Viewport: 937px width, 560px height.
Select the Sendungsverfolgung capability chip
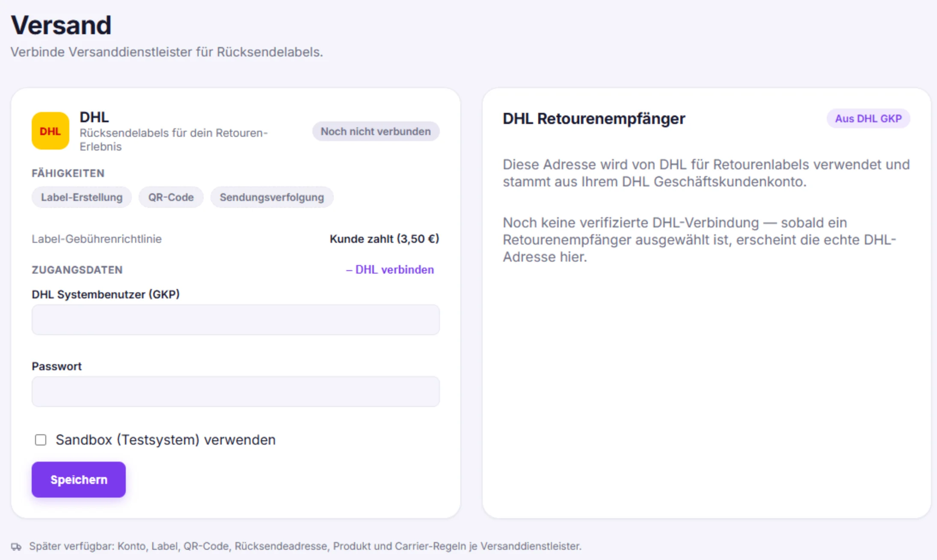coord(272,197)
